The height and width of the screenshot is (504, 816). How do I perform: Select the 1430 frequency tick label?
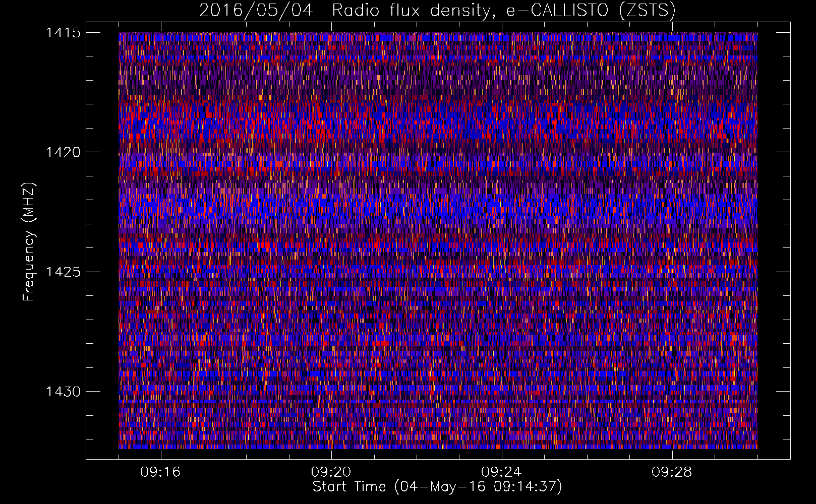click(x=63, y=392)
